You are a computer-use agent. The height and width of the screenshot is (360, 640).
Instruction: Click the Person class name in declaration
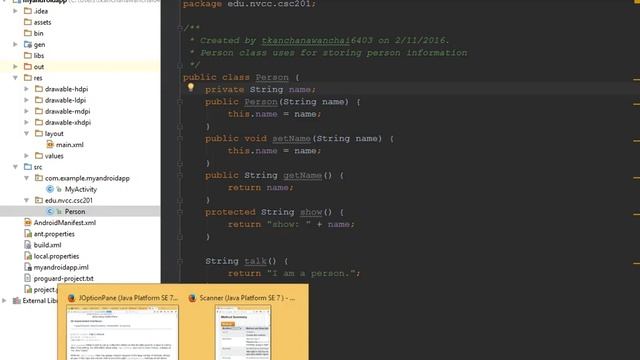point(272,77)
